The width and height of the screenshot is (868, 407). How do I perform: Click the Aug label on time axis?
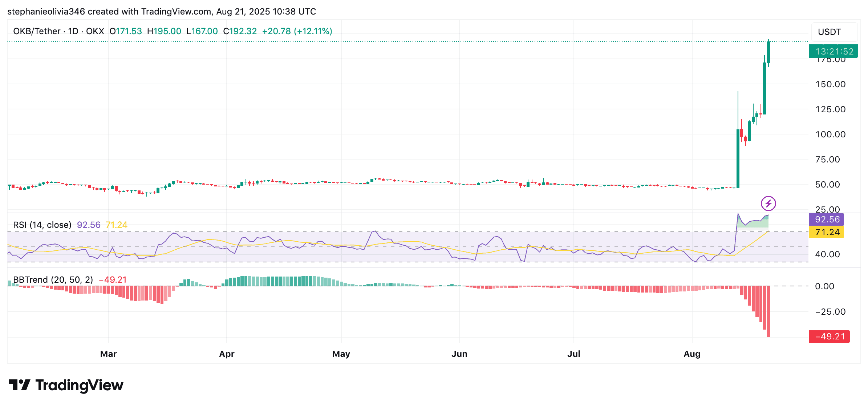pyautogui.click(x=692, y=354)
